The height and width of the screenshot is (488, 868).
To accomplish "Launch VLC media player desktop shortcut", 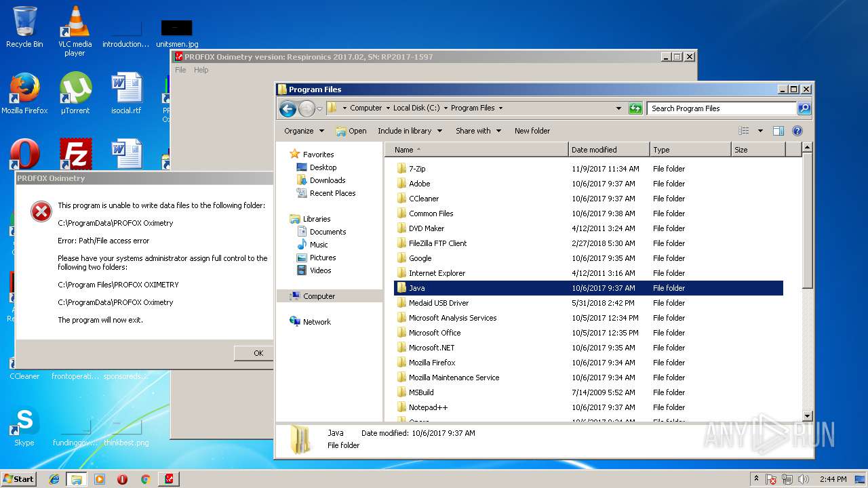I will click(x=75, y=30).
